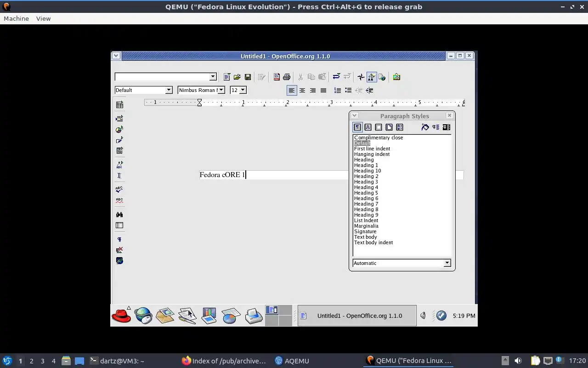This screenshot has width=588, height=368.
Task: Click the Paste icon
Action: click(322, 77)
